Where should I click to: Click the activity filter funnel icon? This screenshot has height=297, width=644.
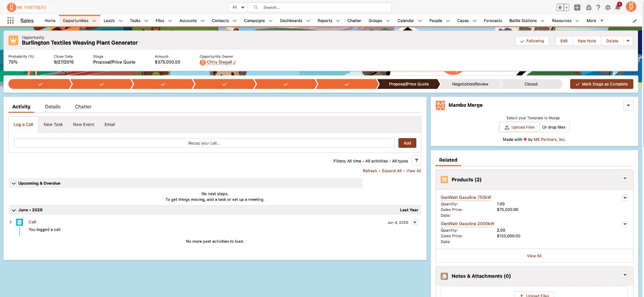pos(416,161)
